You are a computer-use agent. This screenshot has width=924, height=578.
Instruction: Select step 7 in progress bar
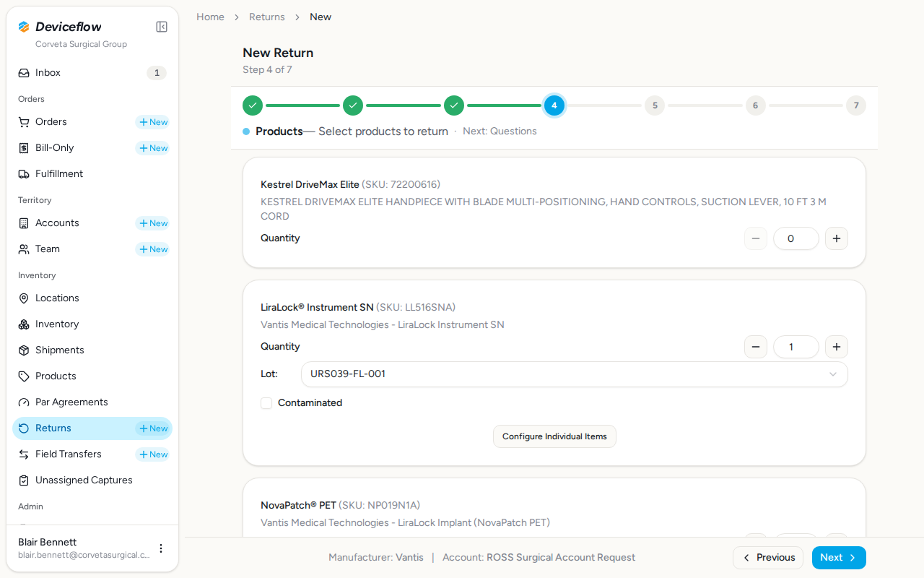(x=856, y=105)
